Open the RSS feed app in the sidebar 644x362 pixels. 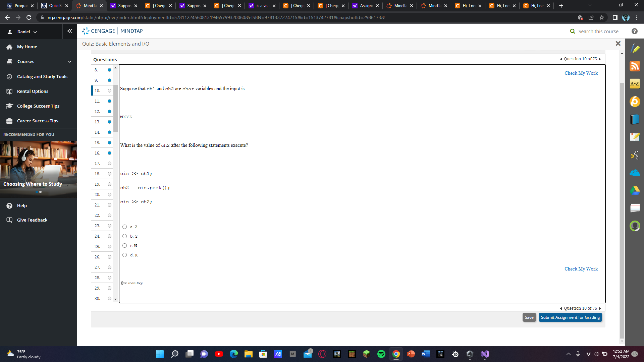[635, 66]
